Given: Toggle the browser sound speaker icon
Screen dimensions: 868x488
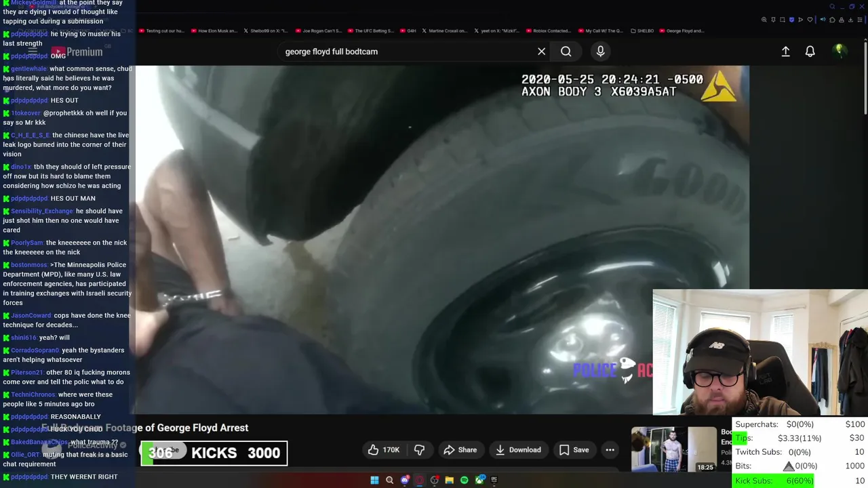Looking at the screenshot, I should coord(823,20).
